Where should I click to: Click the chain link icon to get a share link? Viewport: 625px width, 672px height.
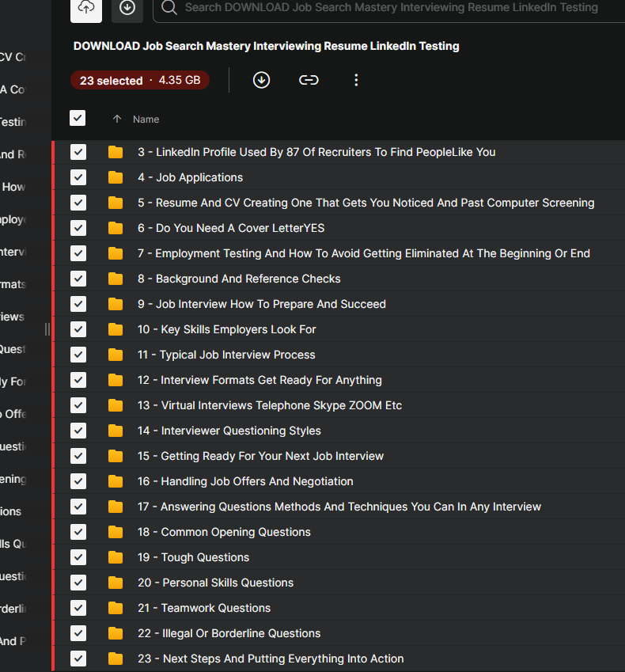tap(309, 80)
